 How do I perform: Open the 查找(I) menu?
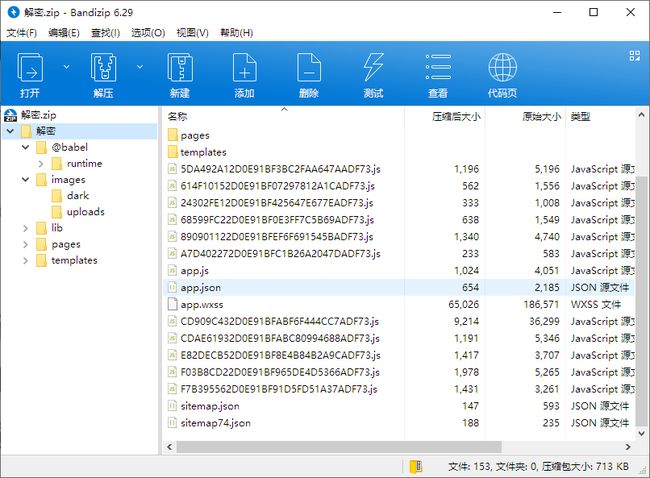(105, 33)
